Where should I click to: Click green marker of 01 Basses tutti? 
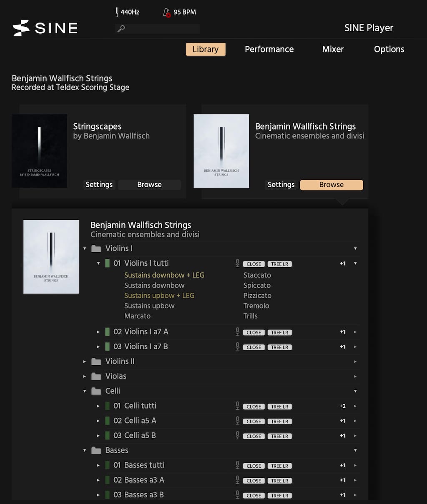[107, 465]
